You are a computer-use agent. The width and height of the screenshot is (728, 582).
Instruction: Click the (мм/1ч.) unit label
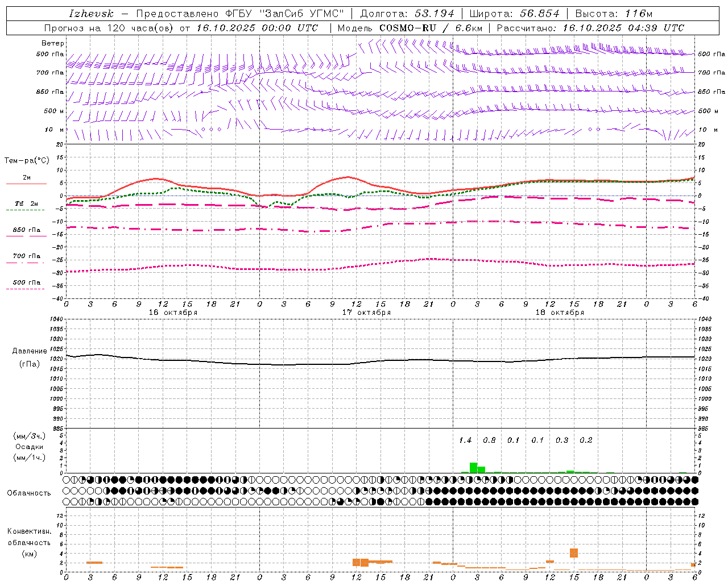tap(30, 458)
